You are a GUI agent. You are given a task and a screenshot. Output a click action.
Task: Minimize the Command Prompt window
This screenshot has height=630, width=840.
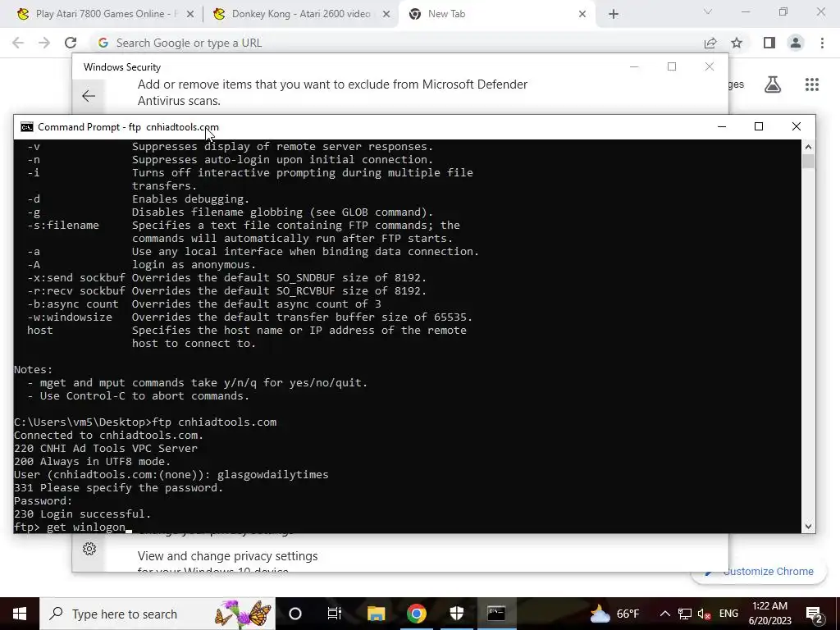coord(722,127)
